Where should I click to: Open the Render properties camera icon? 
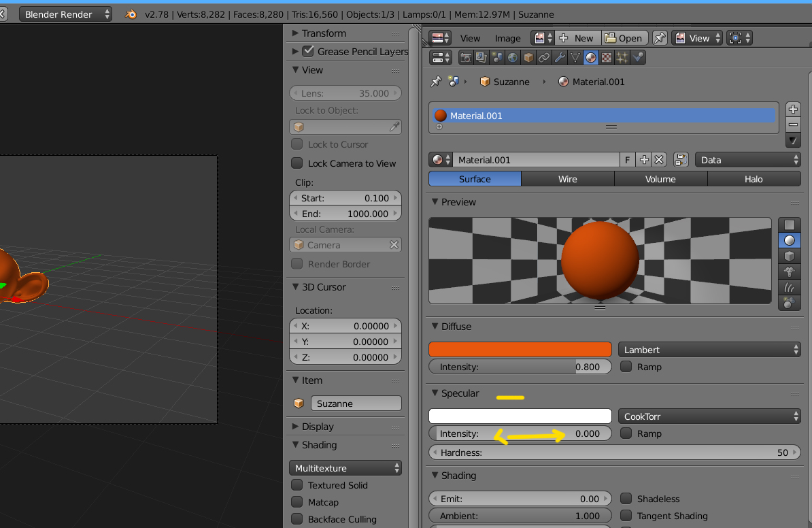pyautogui.click(x=466, y=58)
